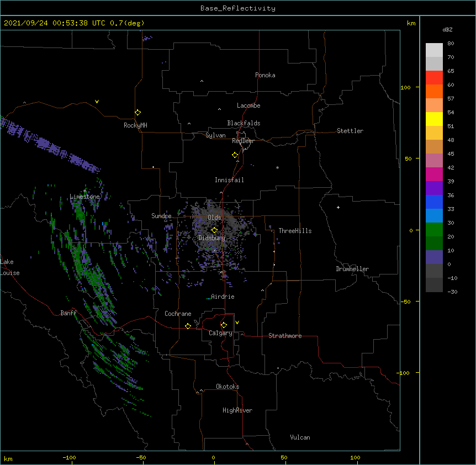This screenshot has width=476, height=465.
Task: Click the Blackfalds city label
Action: click(244, 123)
